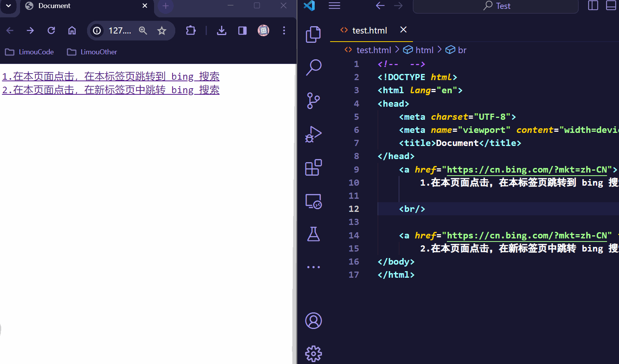Open the VS Code Explorer panel

(313, 35)
